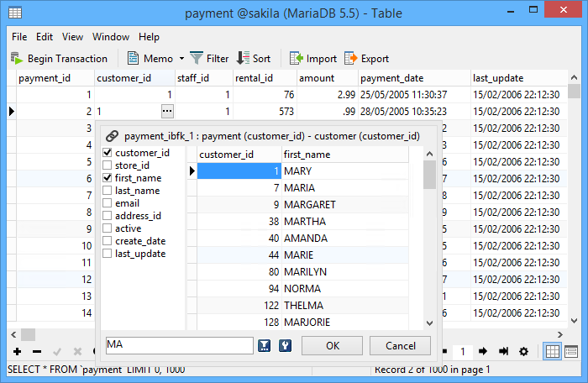Tick the create_date column checkbox
Screen dimensions: 588x383
(x=108, y=240)
